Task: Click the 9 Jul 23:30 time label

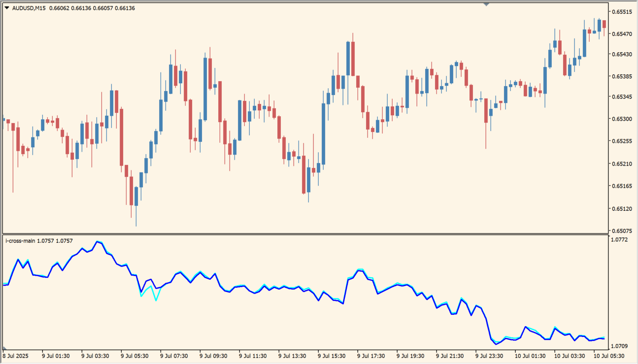Action: point(489,356)
